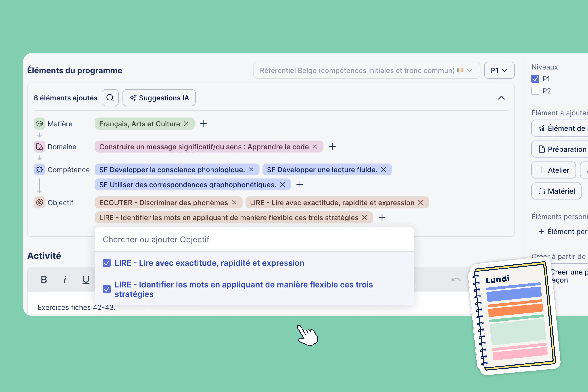The width and height of the screenshot is (588, 392).
Task: Toggle bold formatting
Action: [x=44, y=279]
